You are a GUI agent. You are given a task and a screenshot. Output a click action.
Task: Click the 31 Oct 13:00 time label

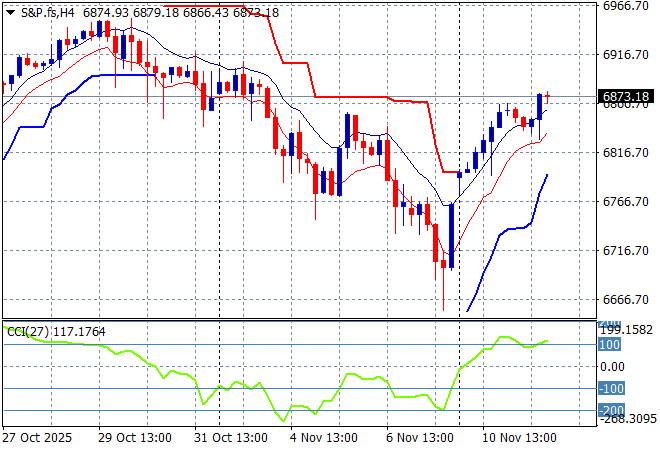coord(231,438)
